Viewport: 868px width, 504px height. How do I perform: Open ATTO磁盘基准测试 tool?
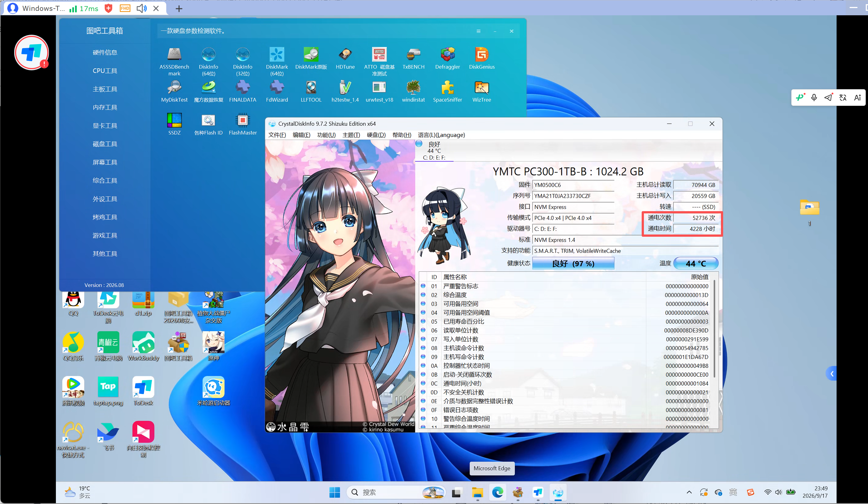379,61
